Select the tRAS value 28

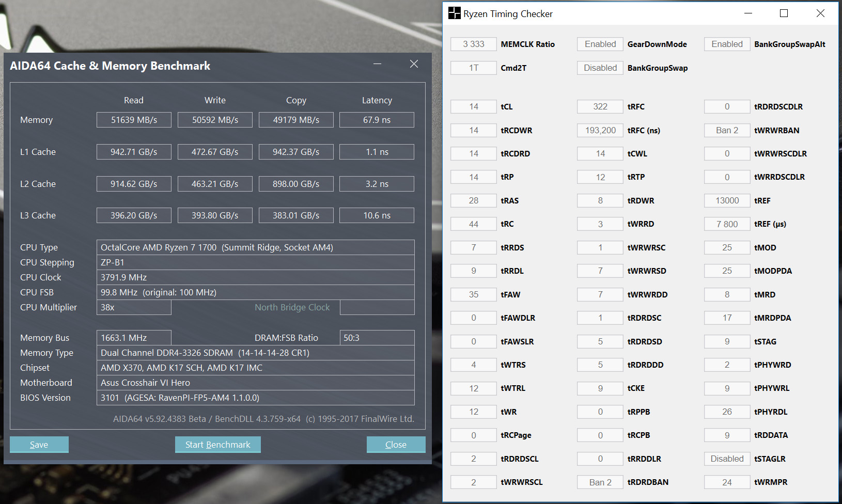click(x=474, y=200)
